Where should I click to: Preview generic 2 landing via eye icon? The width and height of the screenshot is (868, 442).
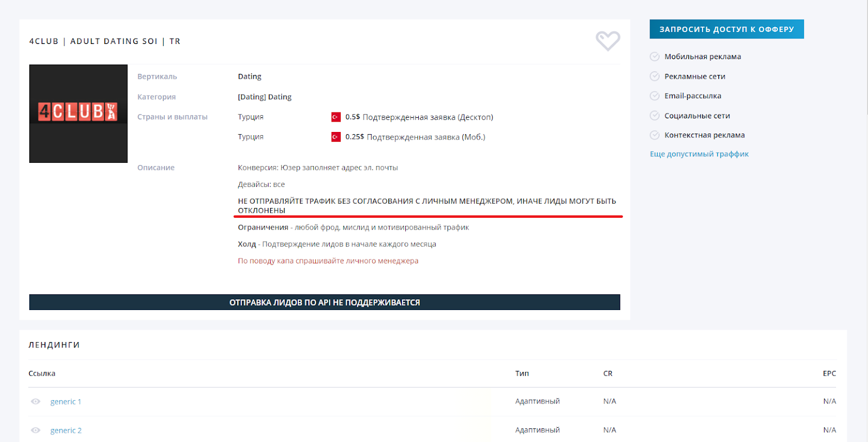coord(35,431)
